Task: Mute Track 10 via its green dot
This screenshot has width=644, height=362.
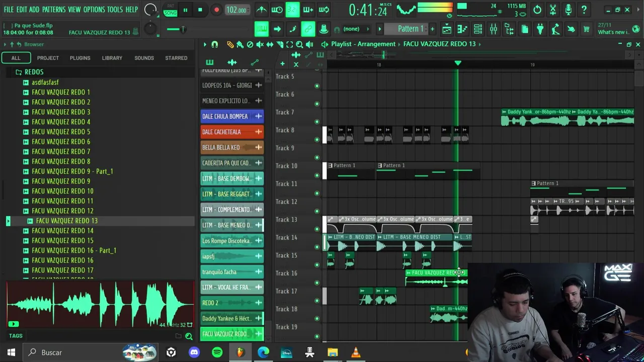Action: (x=316, y=175)
